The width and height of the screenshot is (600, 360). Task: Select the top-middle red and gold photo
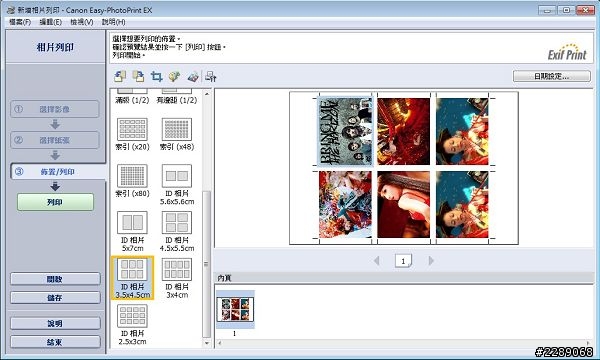click(x=403, y=131)
